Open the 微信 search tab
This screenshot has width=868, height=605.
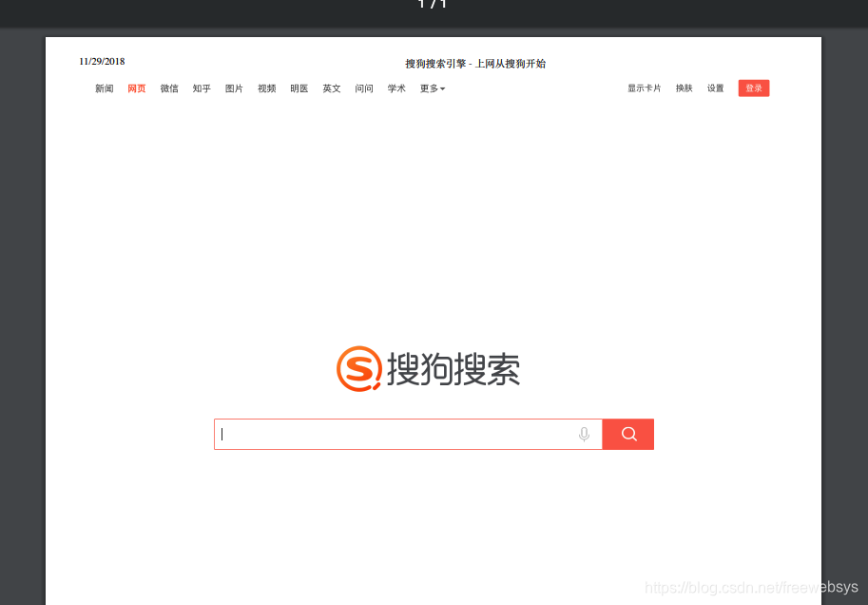coord(169,88)
